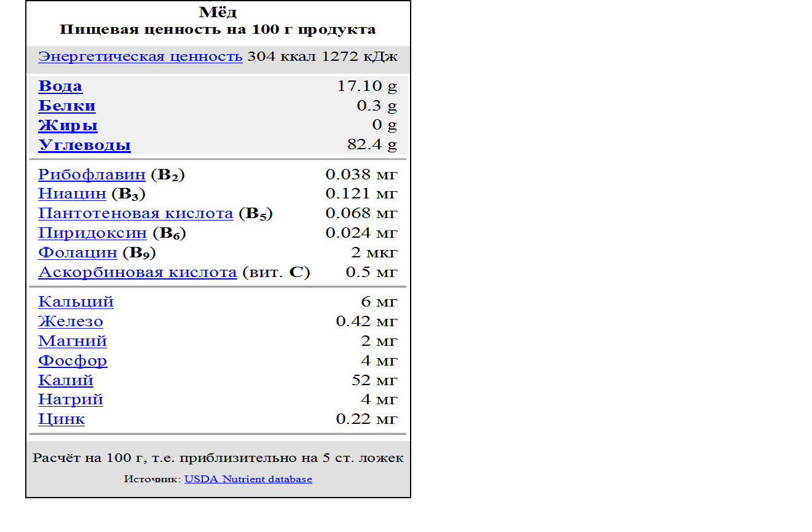
Task: Select the water value 17.10 g
Action: click(x=367, y=86)
